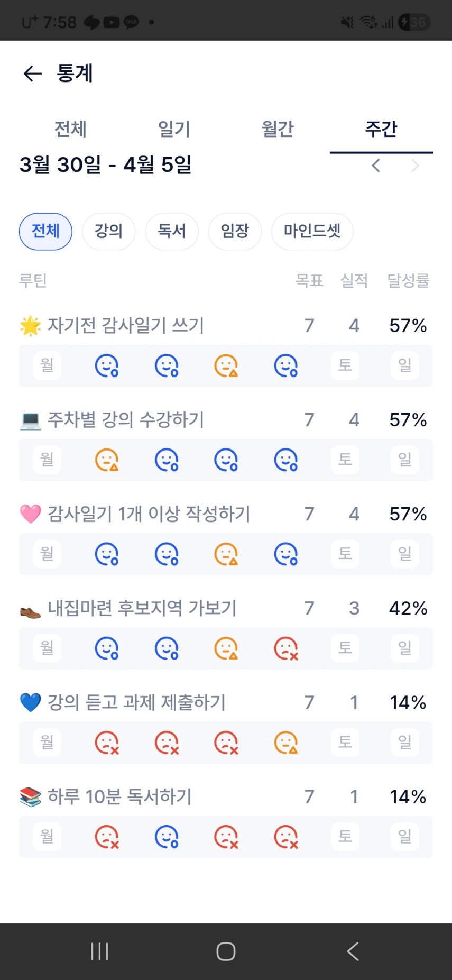Image resolution: width=452 pixels, height=980 pixels.
Task: Filter routines by the 임장 chip
Action: (x=235, y=231)
